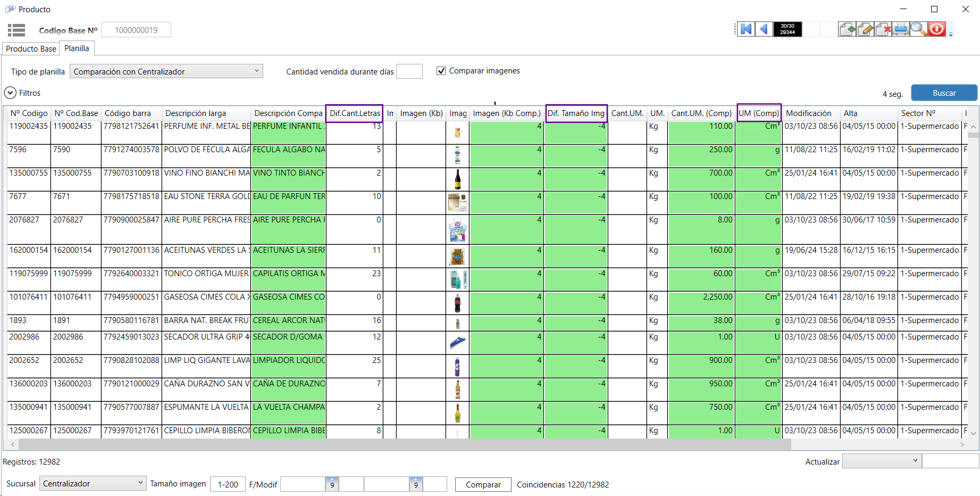Go to the previous record
The image size is (980, 496).
coord(764,29)
